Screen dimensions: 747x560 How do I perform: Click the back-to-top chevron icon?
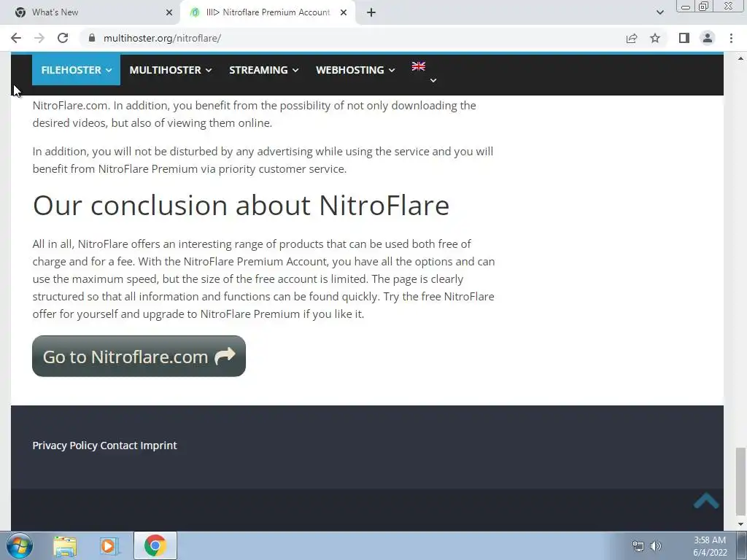tap(706, 500)
